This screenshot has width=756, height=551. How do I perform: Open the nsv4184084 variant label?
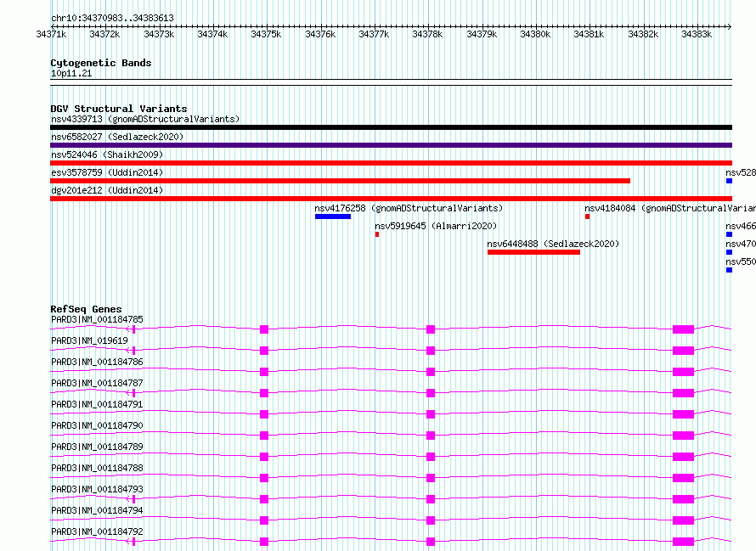(x=669, y=208)
